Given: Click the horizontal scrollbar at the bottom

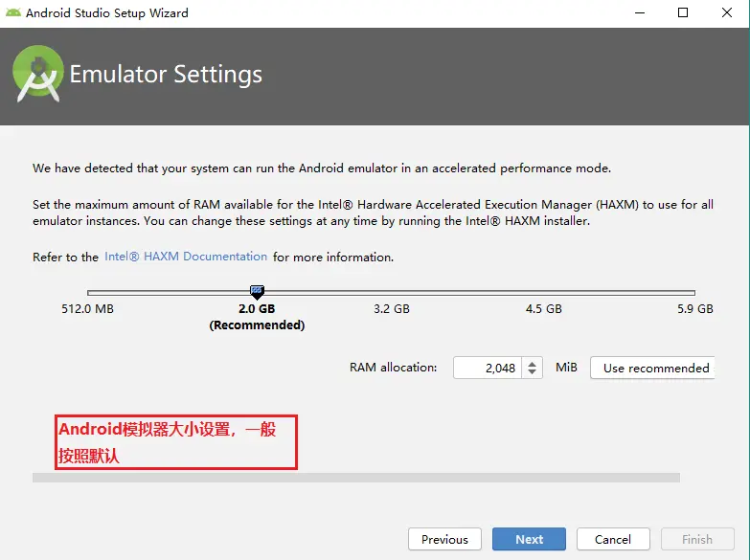Looking at the screenshot, I should pos(356,478).
